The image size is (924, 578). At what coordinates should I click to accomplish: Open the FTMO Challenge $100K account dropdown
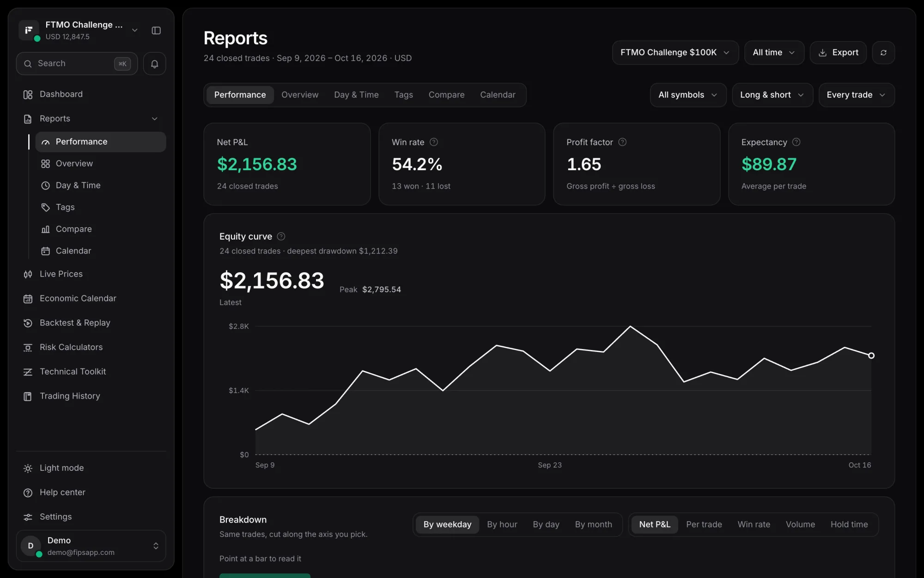[x=675, y=53]
